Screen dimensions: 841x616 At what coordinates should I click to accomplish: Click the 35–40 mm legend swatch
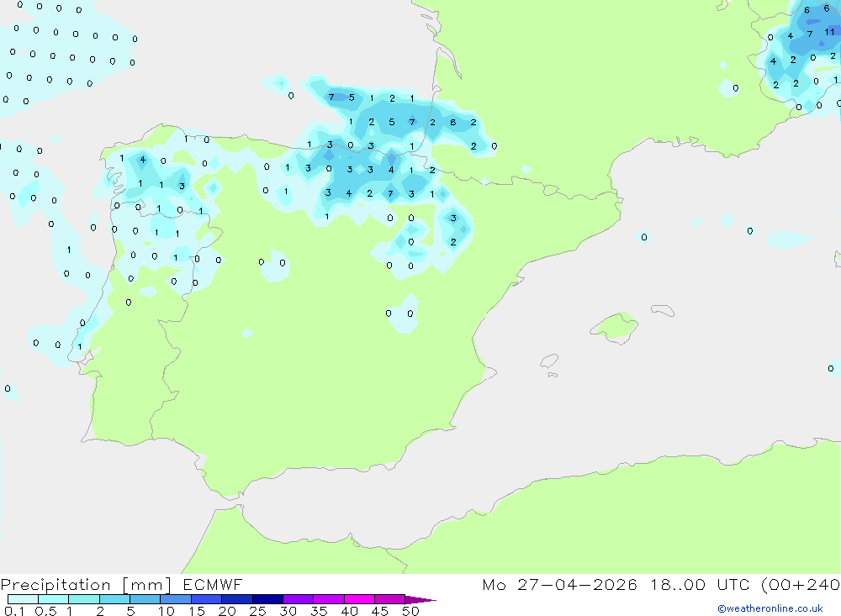click(328, 599)
